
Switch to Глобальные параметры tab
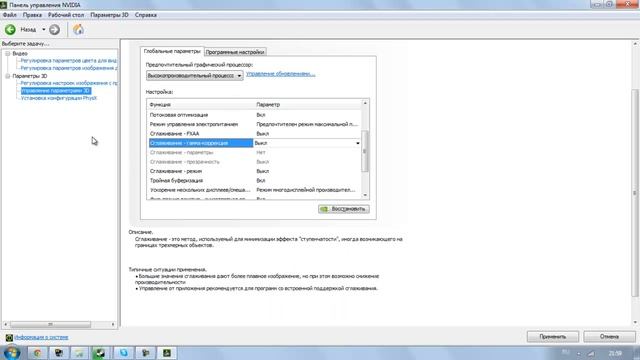click(172, 51)
